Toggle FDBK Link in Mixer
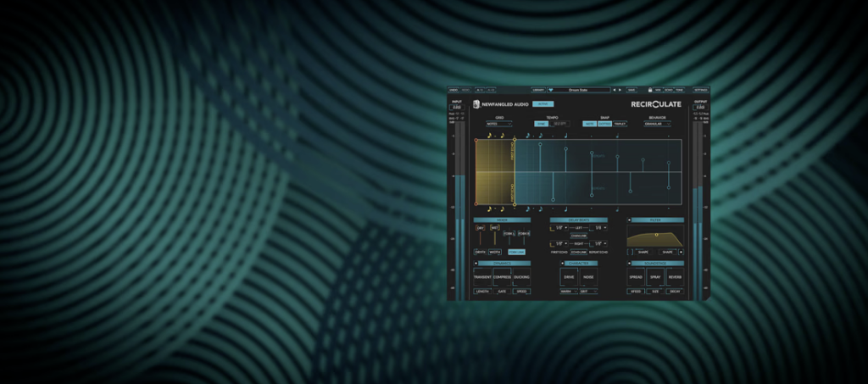This screenshot has width=868, height=384. (516, 252)
